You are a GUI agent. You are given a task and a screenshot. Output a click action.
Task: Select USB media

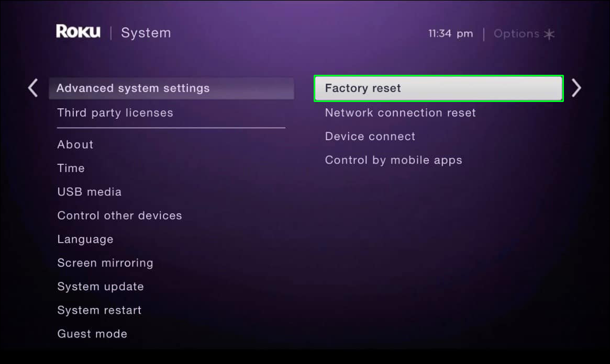(90, 192)
